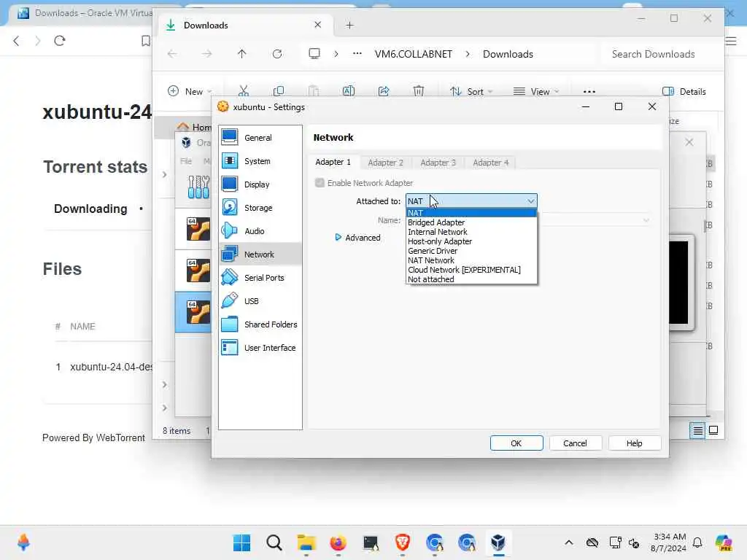The image size is (747, 560).
Task: Toggle Enable Network Adapter checkbox
Action: 320,183
